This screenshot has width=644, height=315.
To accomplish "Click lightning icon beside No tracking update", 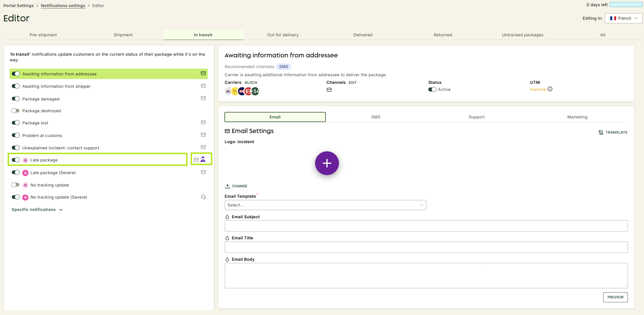I will (25, 185).
